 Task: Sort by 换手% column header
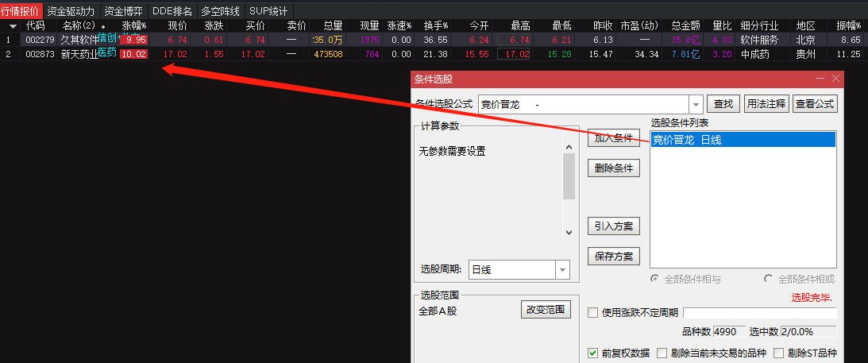[436, 25]
